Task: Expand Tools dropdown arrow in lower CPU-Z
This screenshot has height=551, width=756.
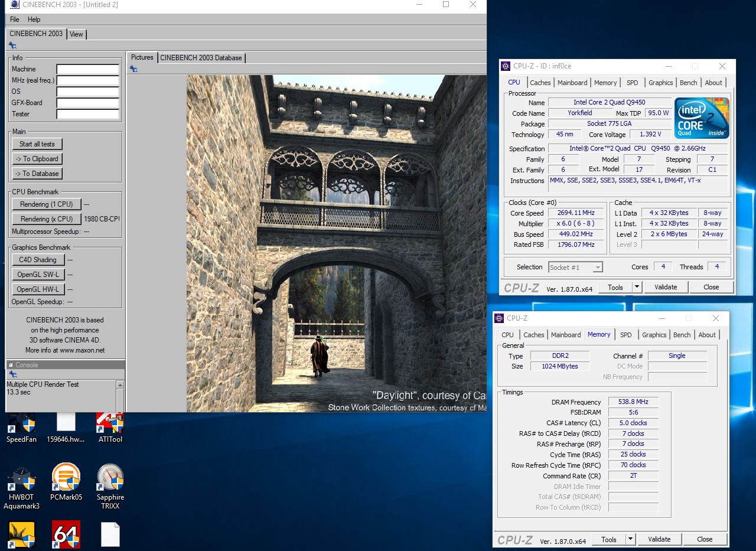Action: [x=630, y=539]
